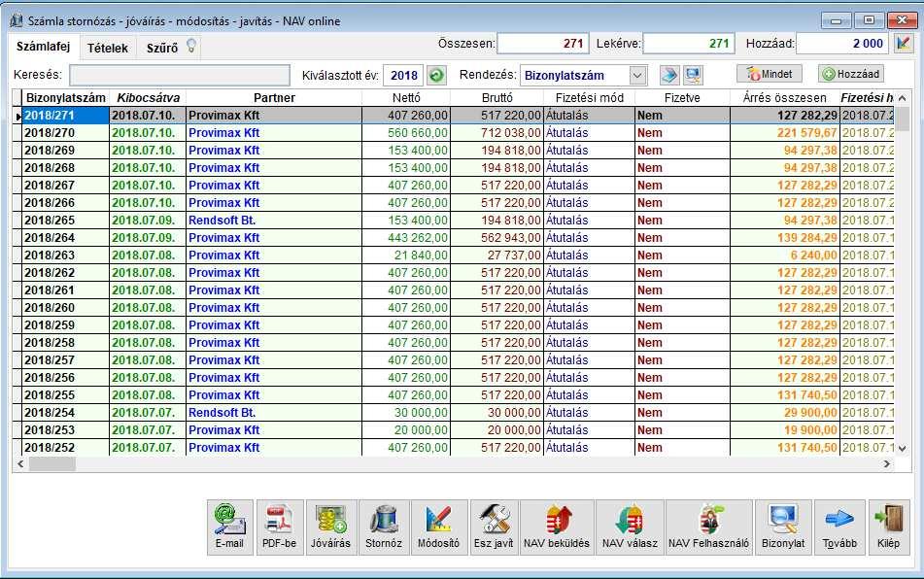Select invoice 2018/265
This screenshot has height=579, width=924.
click(454, 221)
